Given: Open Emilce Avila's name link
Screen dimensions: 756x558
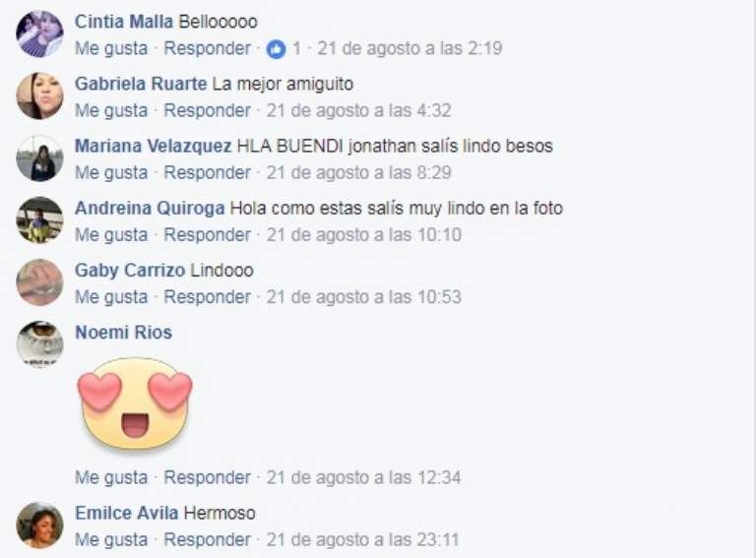Looking at the screenshot, I should 127,513.
